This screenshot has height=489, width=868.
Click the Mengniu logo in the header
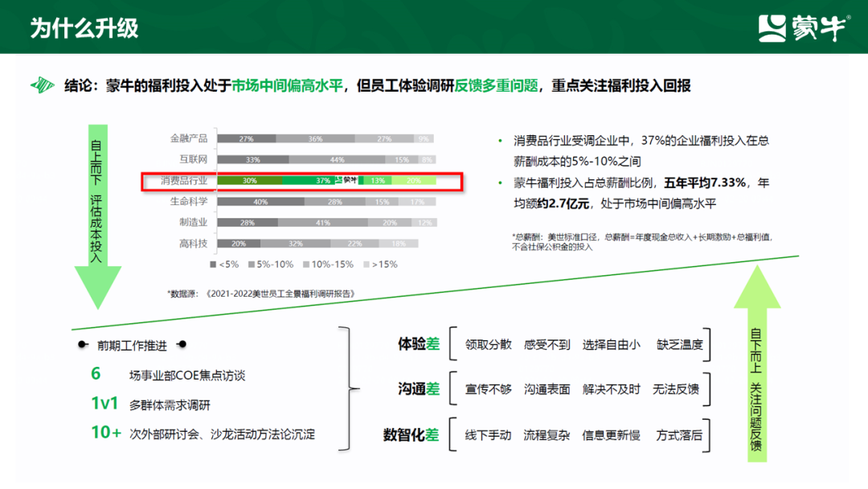click(803, 27)
